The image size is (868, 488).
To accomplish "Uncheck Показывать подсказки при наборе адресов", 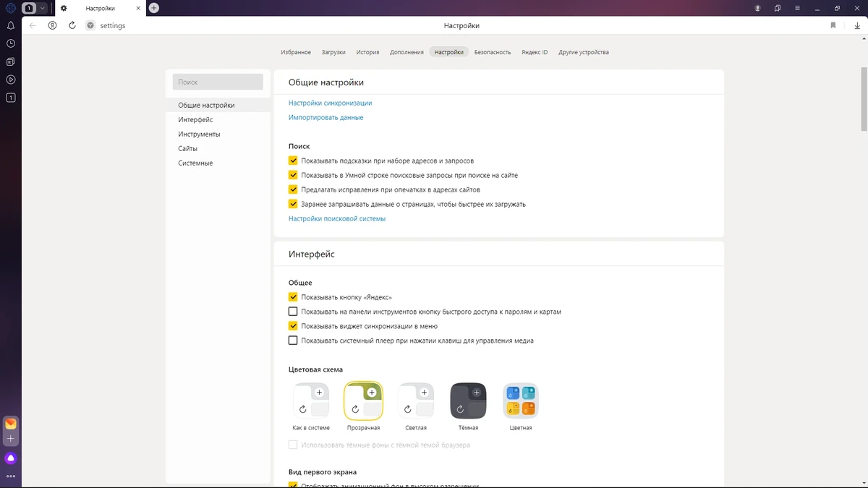I will 293,160.
